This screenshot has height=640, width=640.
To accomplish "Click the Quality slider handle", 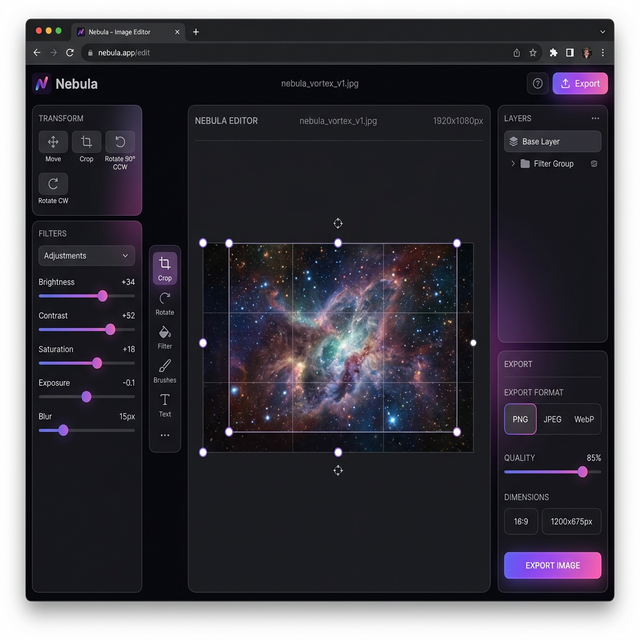I will (x=582, y=472).
